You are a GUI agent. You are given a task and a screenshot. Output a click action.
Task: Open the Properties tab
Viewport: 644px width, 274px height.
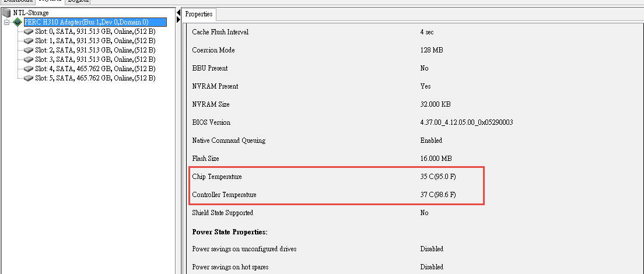[x=199, y=14]
